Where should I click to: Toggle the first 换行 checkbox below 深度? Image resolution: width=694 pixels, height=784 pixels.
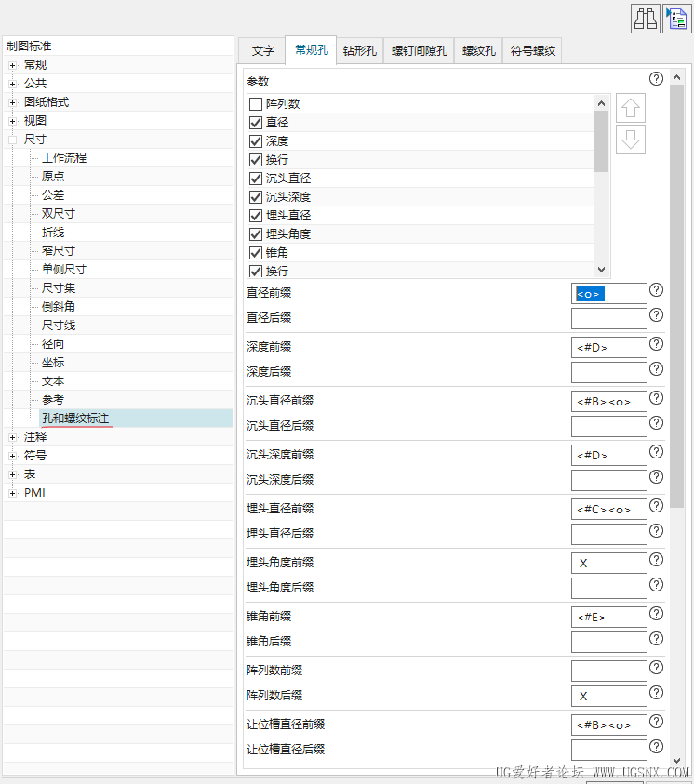(x=256, y=160)
